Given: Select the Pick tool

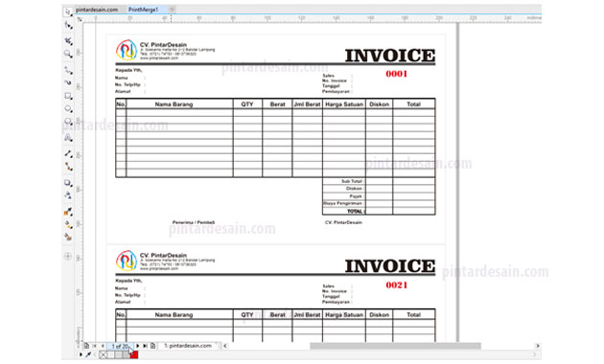Looking at the screenshot, I should pos(68,11).
